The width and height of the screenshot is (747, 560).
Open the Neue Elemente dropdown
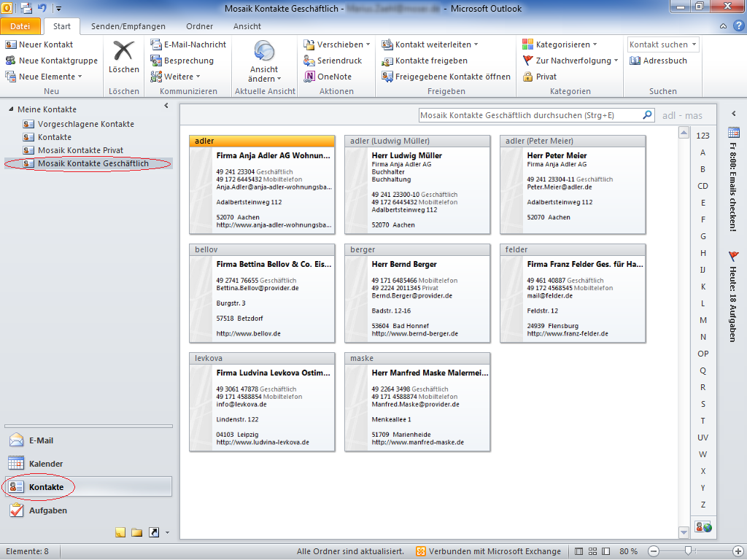pos(44,76)
